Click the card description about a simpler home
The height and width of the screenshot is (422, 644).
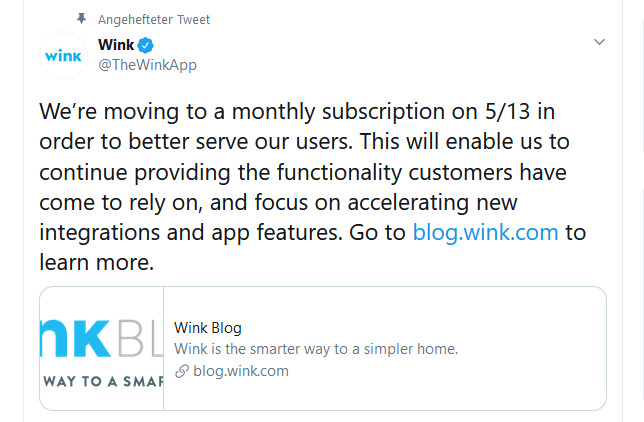(316, 349)
